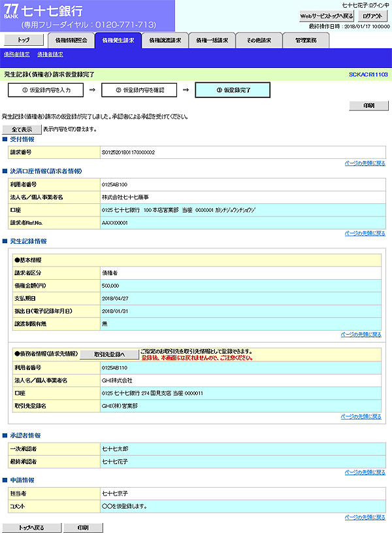Follow the 債権者請求 submenu link
The height and width of the screenshot is (538, 392).
coord(50,54)
